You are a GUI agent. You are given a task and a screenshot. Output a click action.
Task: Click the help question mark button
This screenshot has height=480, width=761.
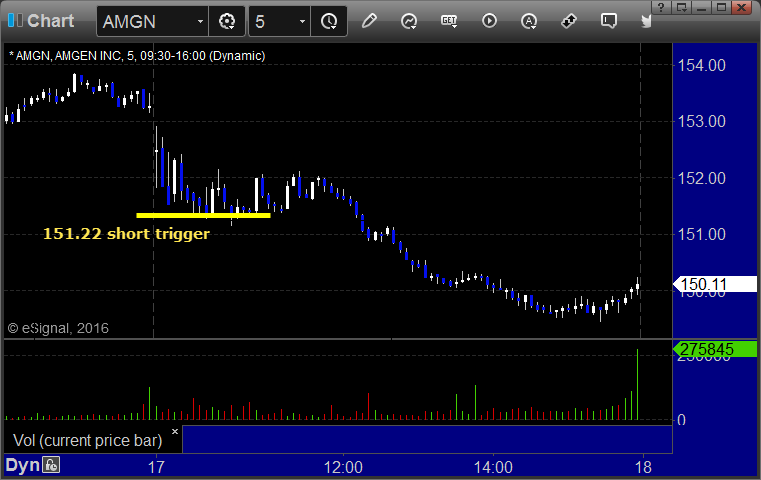pyautogui.click(x=661, y=8)
